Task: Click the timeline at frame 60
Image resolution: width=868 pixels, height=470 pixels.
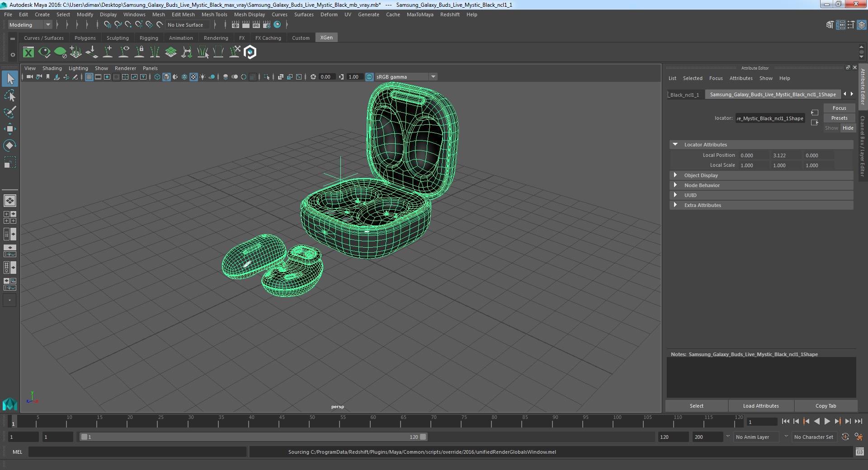Action: coord(373,422)
